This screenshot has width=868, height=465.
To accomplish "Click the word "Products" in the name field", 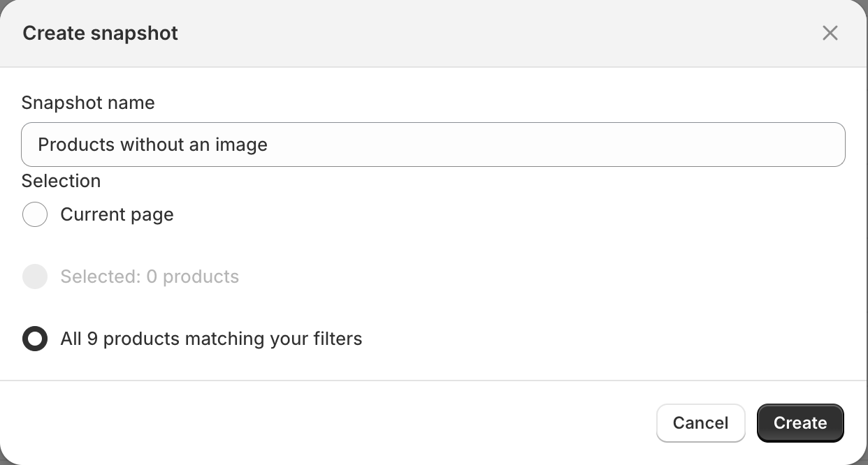I will 76,145.
